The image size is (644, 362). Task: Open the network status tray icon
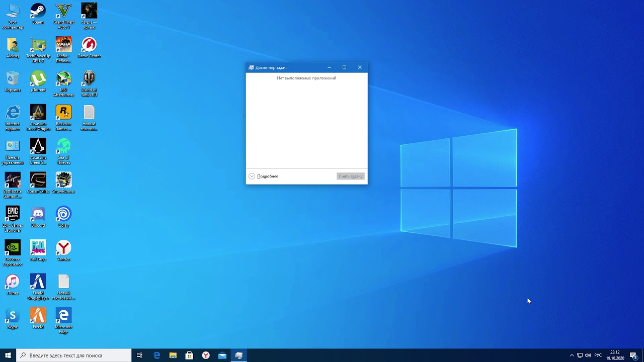coord(580,355)
